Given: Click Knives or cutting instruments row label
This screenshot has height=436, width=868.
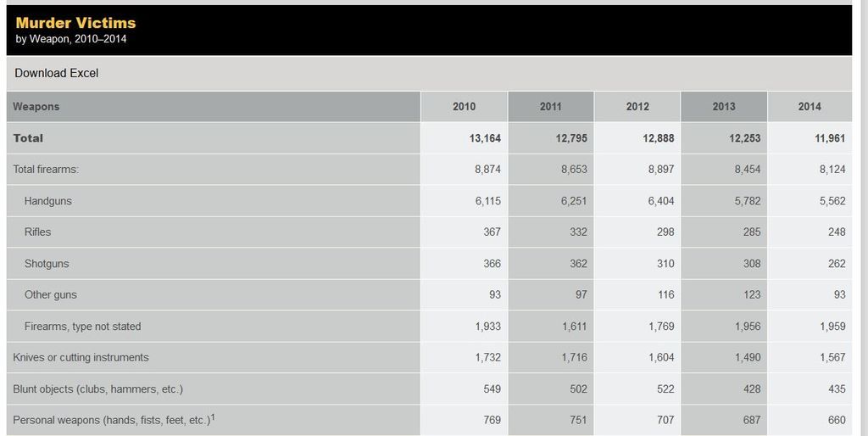Looking at the screenshot, I should click(81, 358).
